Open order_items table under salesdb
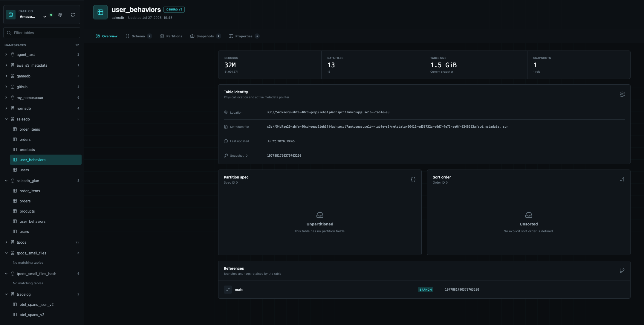 (x=46, y=129)
